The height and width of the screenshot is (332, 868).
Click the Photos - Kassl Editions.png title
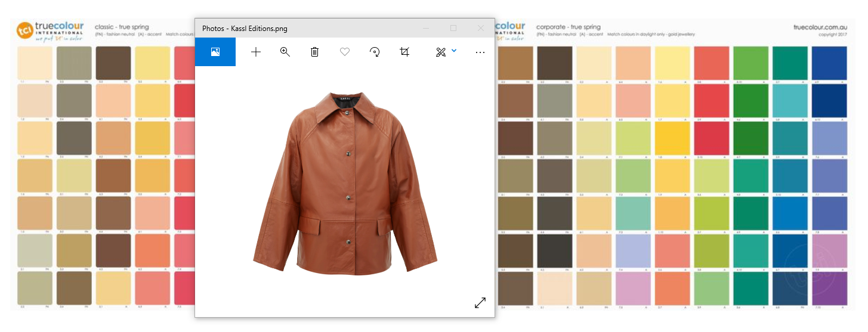[x=245, y=28]
